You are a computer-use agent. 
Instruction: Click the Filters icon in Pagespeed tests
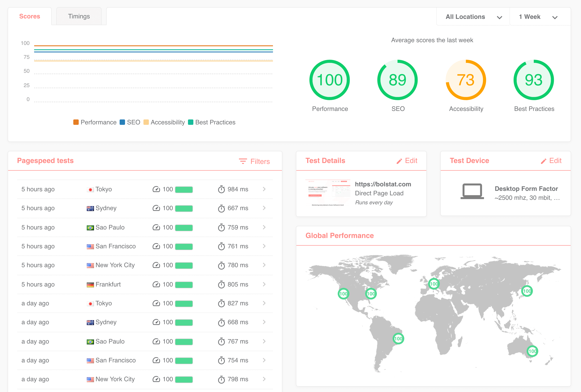[x=243, y=161]
